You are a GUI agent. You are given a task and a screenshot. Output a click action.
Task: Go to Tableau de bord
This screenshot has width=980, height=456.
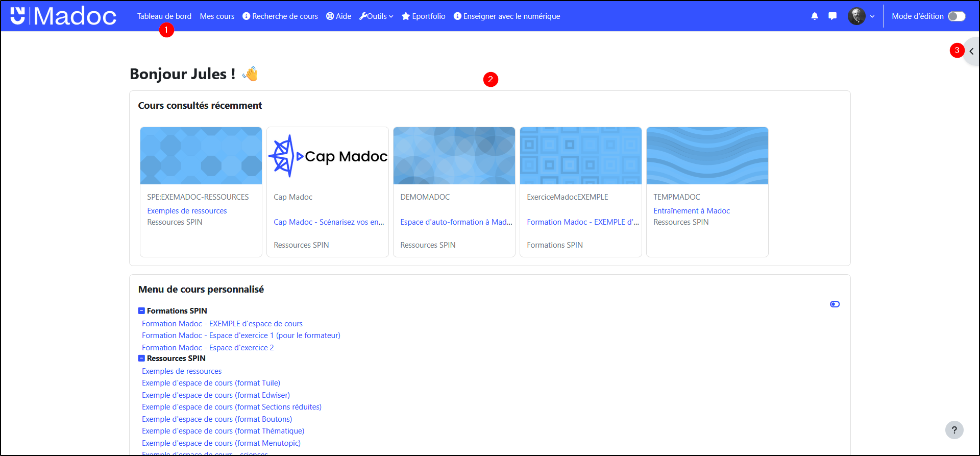tap(164, 16)
